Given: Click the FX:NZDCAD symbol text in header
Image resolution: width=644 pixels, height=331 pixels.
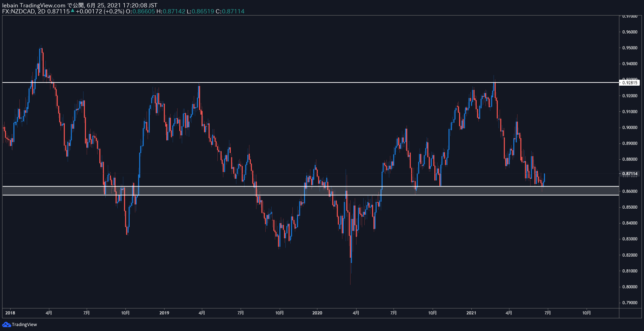Looking at the screenshot, I should [19, 11].
